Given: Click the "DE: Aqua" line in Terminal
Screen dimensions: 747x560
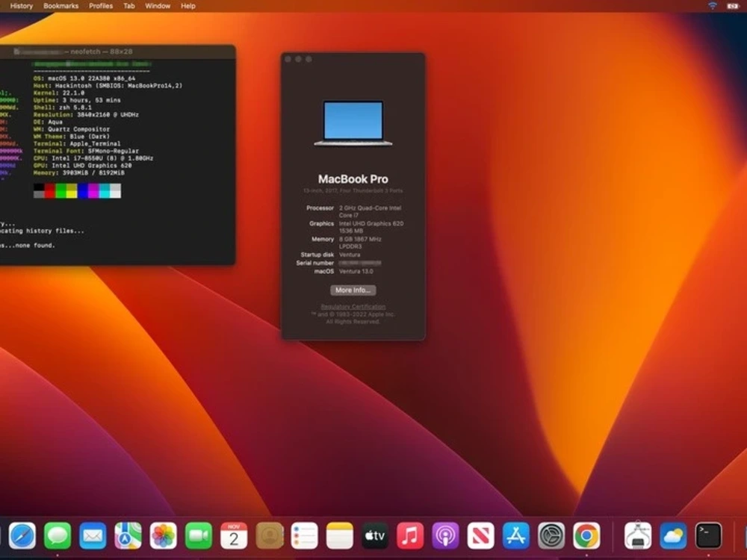Looking at the screenshot, I should [x=48, y=122].
